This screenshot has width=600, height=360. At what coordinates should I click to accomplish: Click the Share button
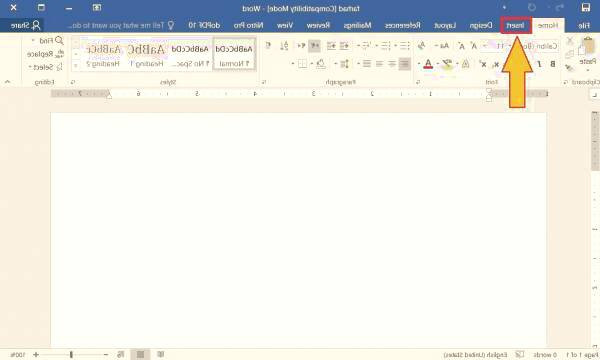click(25, 25)
